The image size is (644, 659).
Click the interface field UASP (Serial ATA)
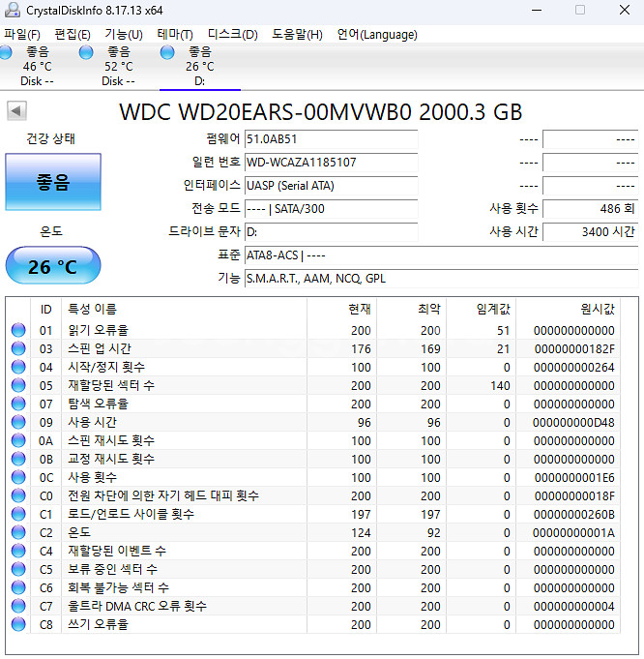331,186
